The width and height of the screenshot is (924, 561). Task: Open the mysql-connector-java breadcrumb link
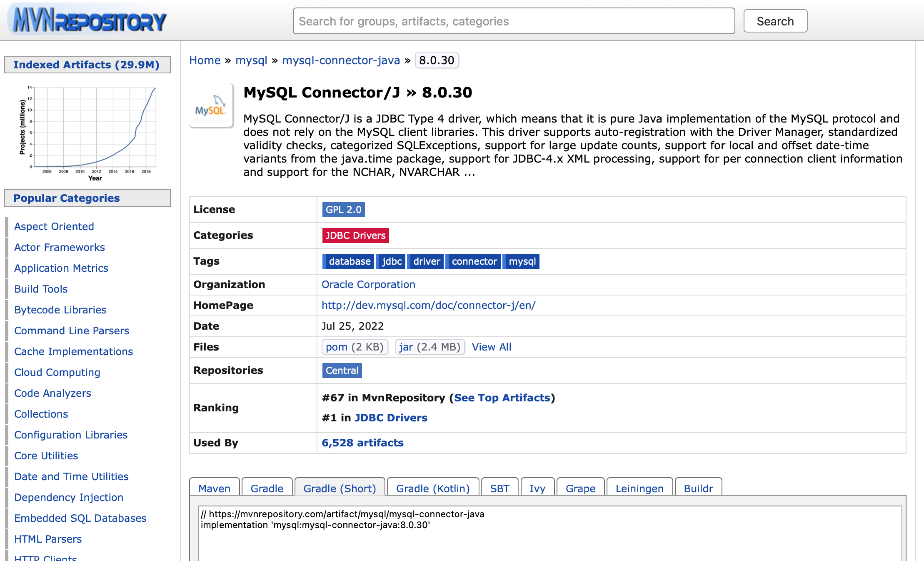point(341,60)
